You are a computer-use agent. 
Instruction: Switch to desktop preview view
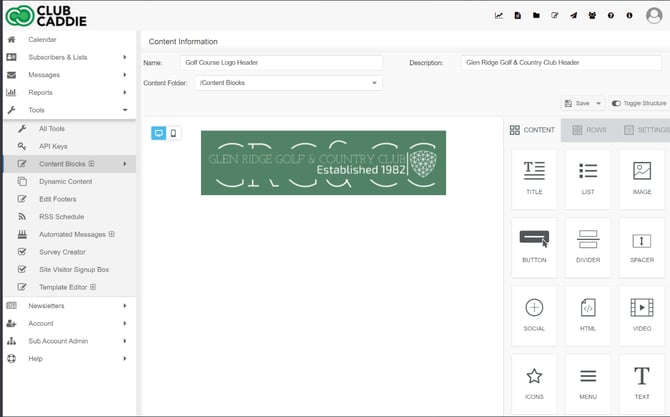[x=158, y=133]
